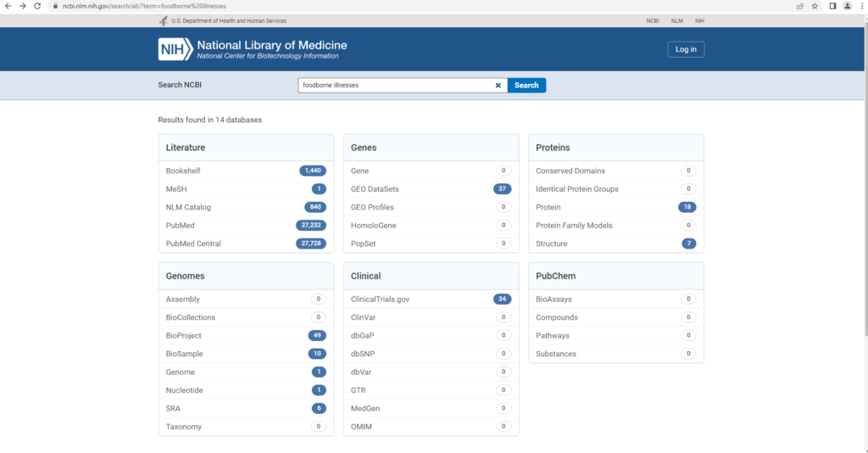Click the browser back arrow
The height and width of the screenshot is (453, 868).
8,6
